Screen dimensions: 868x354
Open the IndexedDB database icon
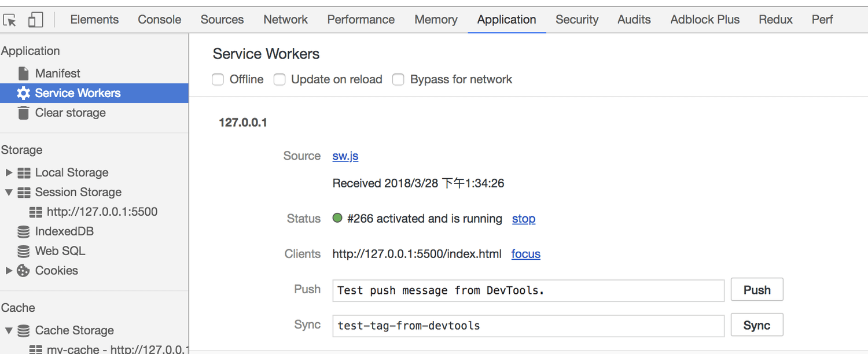[x=23, y=231]
